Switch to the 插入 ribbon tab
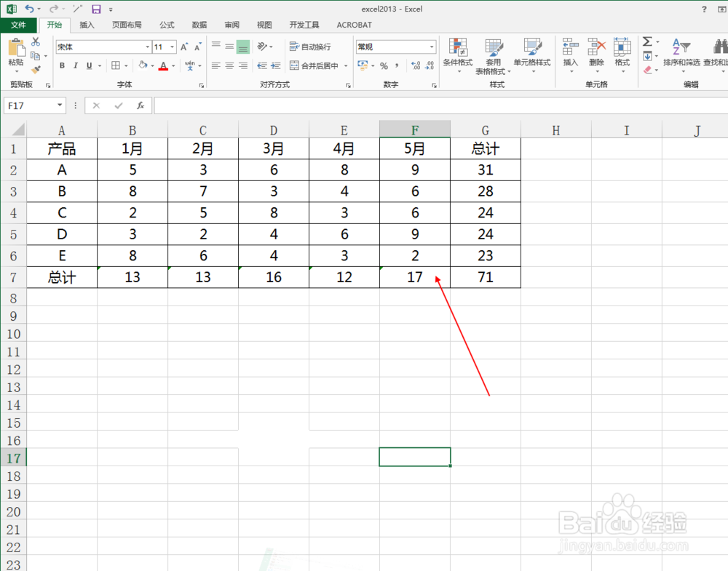 [87, 24]
